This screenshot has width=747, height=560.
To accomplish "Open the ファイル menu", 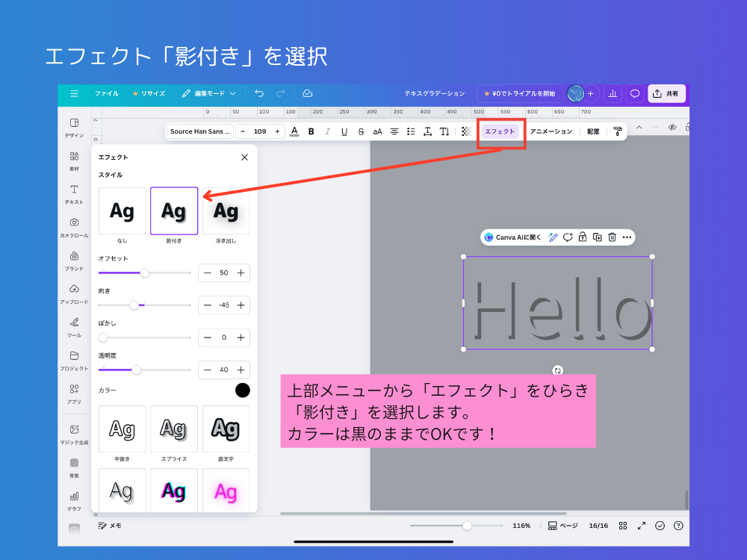I will [x=106, y=93].
